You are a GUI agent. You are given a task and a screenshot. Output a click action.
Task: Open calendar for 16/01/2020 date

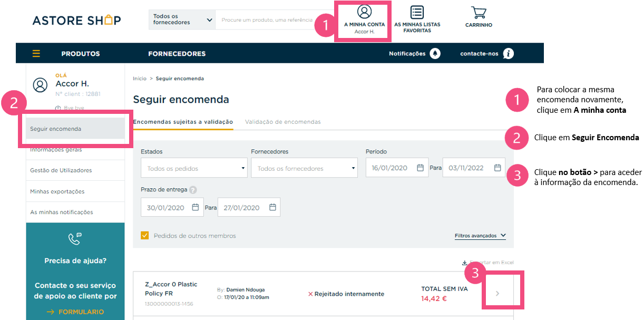[420, 168]
